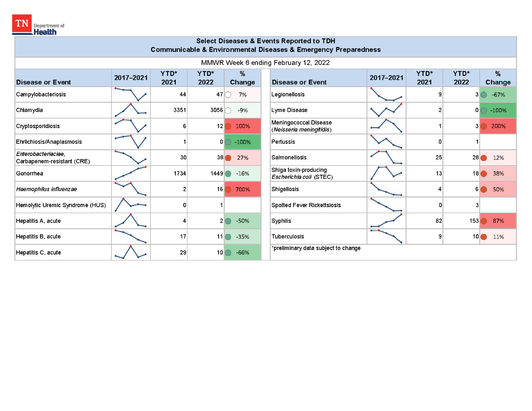Click the green indicator dot for Legionellosis
Viewport: 532px width, 411px height.
484,94
